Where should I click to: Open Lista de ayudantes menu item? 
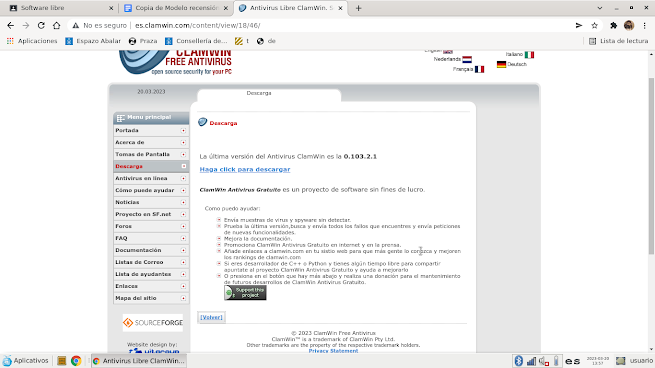(151, 274)
